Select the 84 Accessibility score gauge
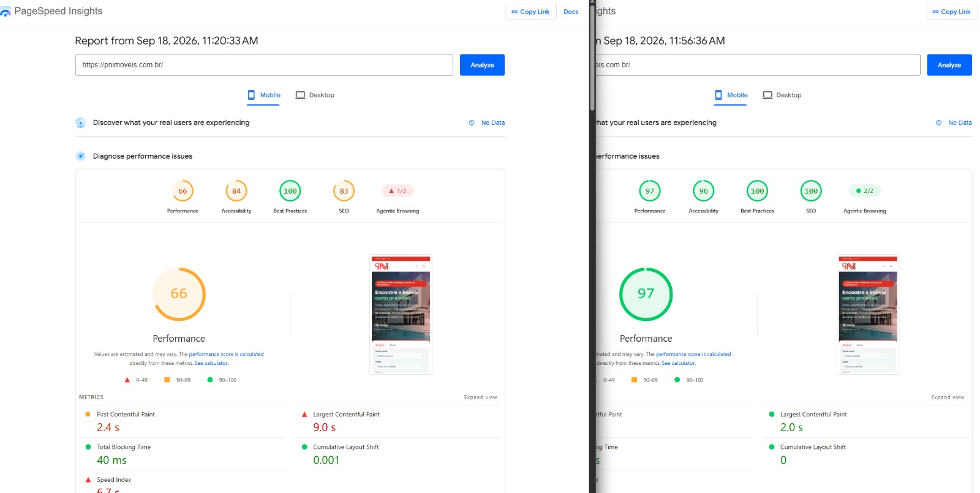 [x=236, y=191]
